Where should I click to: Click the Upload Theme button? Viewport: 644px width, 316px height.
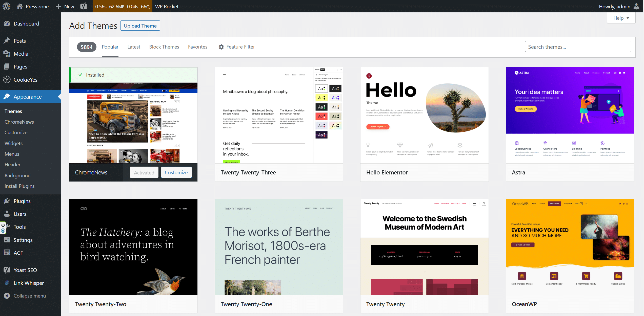pyautogui.click(x=140, y=26)
